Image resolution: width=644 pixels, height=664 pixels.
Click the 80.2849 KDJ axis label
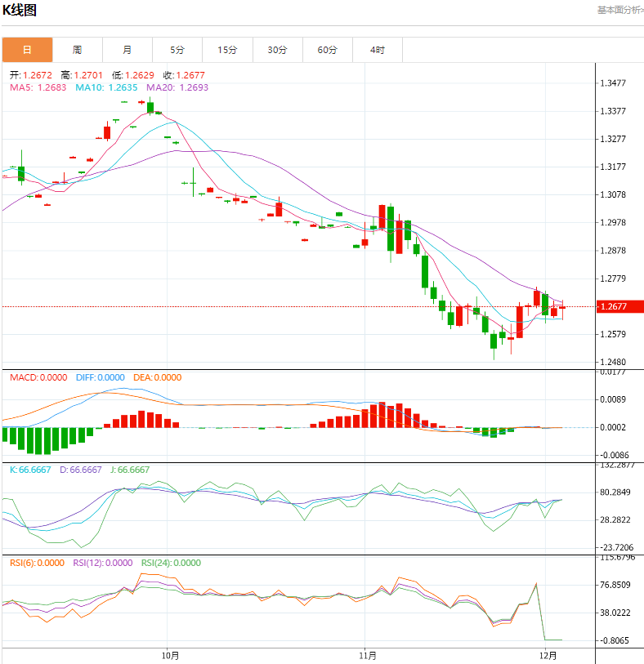(x=615, y=492)
